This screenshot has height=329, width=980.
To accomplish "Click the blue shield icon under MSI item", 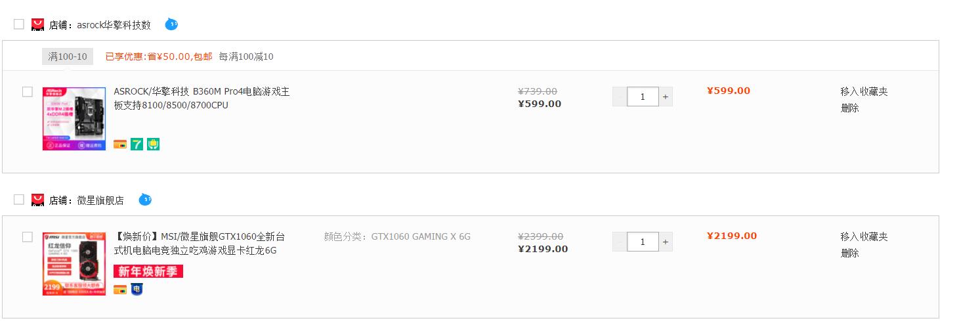I will [x=137, y=289].
